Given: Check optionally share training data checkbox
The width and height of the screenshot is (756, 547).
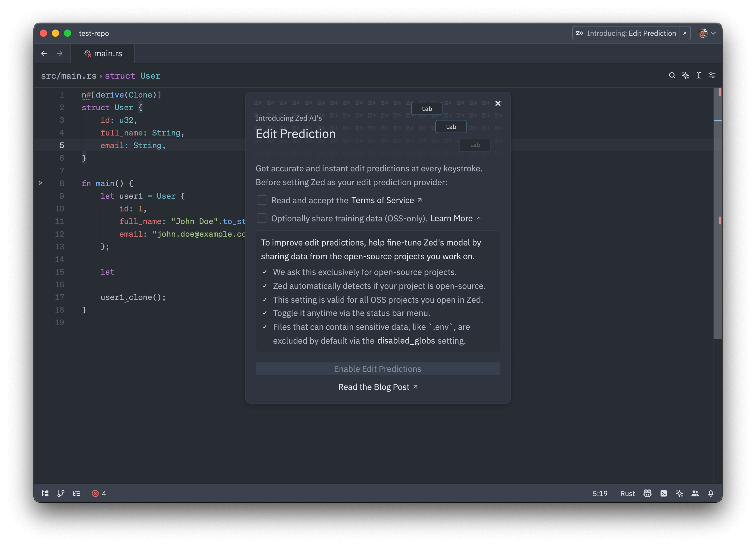Looking at the screenshot, I should click(262, 218).
